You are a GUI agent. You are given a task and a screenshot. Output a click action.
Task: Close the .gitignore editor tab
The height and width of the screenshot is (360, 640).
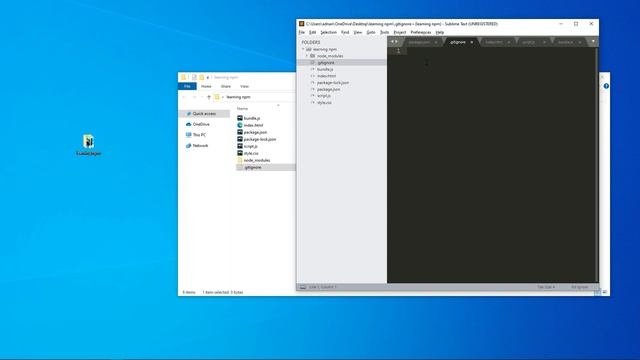tap(472, 42)
